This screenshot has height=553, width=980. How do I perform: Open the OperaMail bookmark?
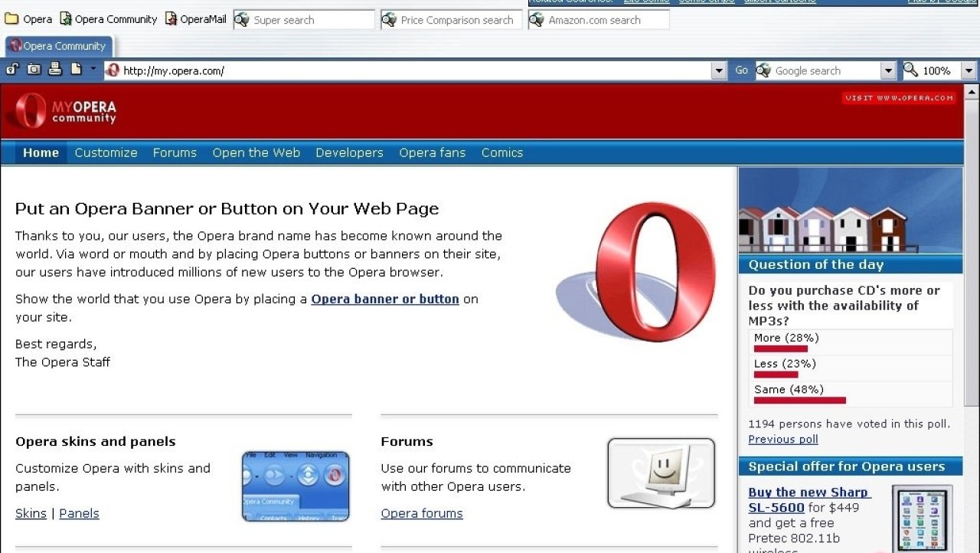pos(196,19)
